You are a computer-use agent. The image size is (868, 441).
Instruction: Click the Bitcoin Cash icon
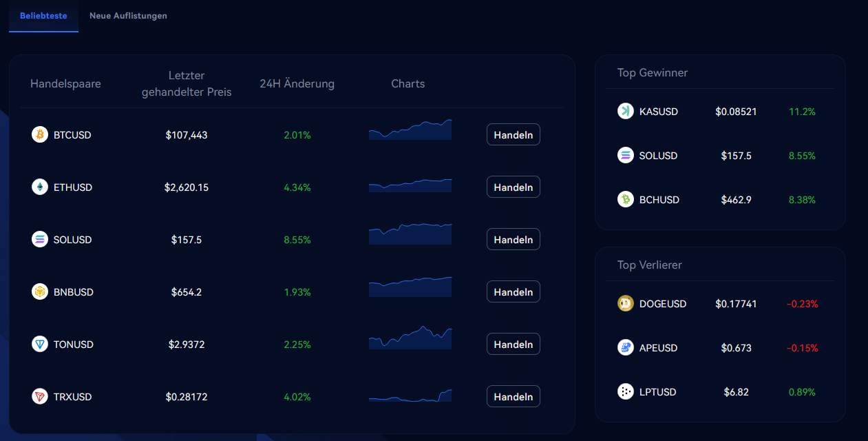click(625, 199)
